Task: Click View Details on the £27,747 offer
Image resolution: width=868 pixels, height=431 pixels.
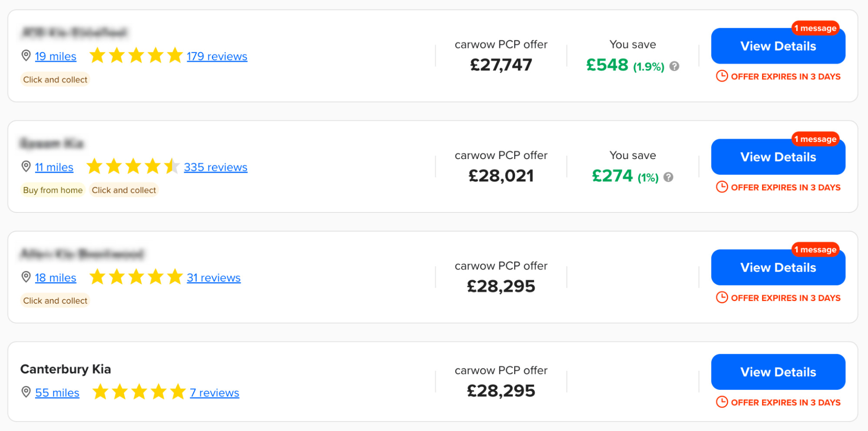Action: point(778,46)
